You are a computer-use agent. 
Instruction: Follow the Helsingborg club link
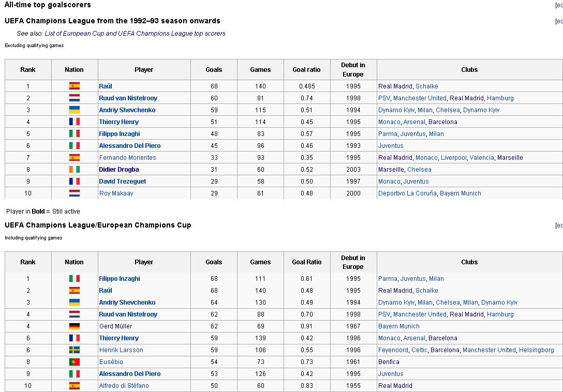[537, 350]
